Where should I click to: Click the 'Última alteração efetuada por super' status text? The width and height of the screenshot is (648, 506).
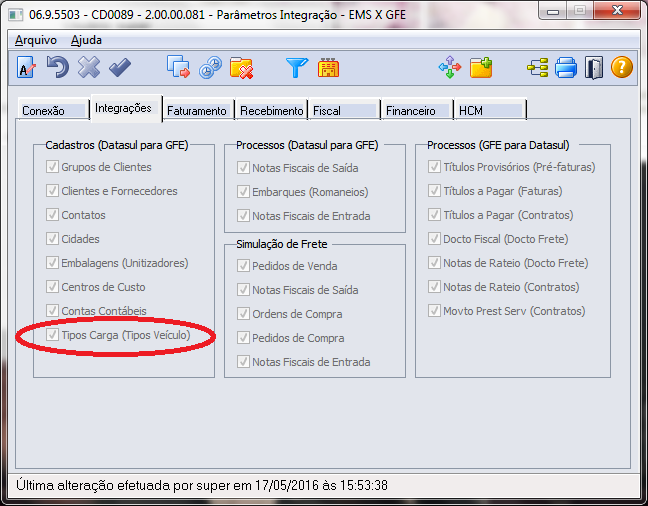(x=202, y=485)
